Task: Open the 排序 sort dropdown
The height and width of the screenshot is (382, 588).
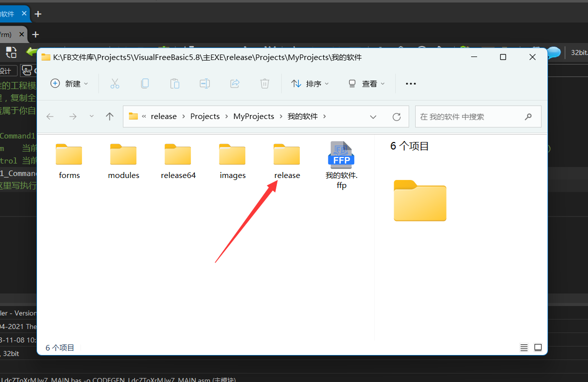Action: click(x=310, y=83)
